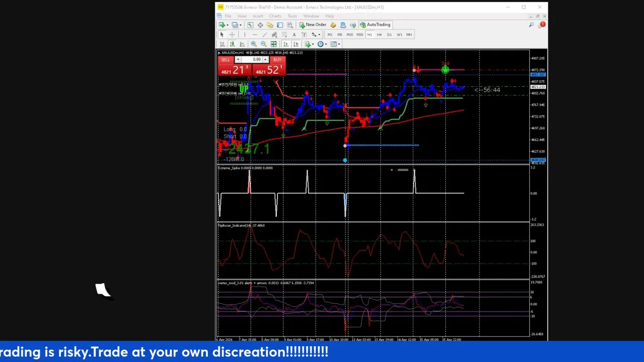644x362 pixels.
Task: Open the Navigator folder-star icon
Action: pos(270,25)
